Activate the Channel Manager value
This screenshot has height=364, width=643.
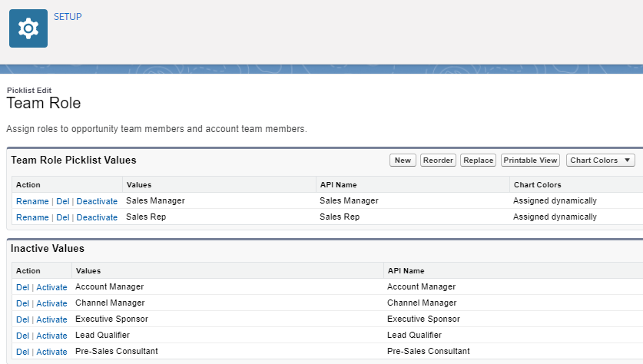point(51,303)
